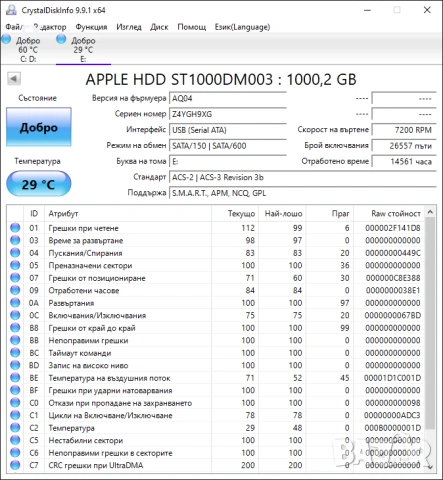443x480 pixels.
Task: Sort by the Най-лошо column header
Action: pos(283,213)
